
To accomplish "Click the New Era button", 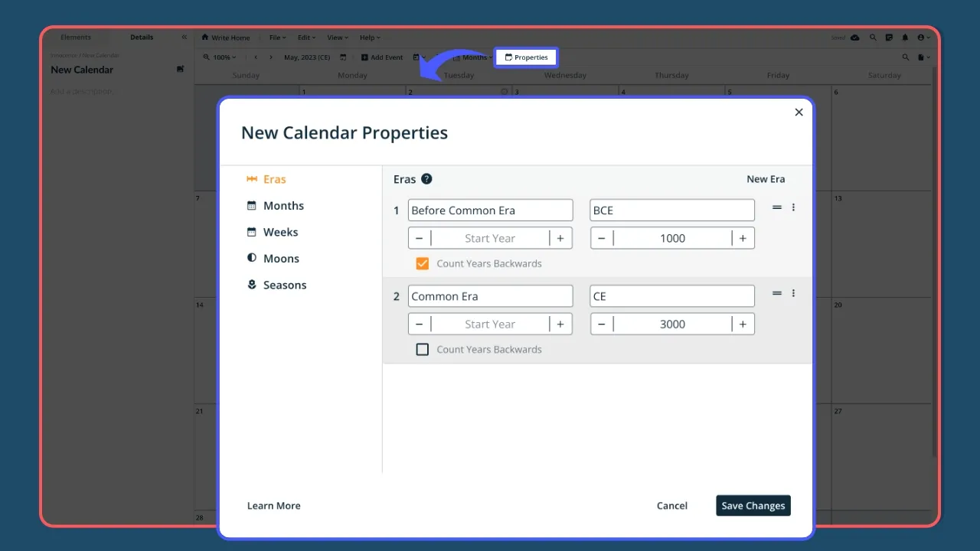I will (x=766, y=179).
